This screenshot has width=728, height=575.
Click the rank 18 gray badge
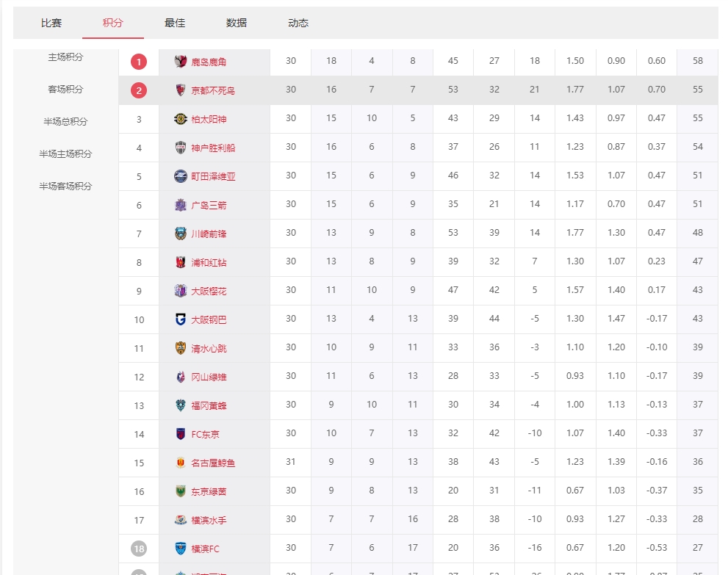point(139,549)
